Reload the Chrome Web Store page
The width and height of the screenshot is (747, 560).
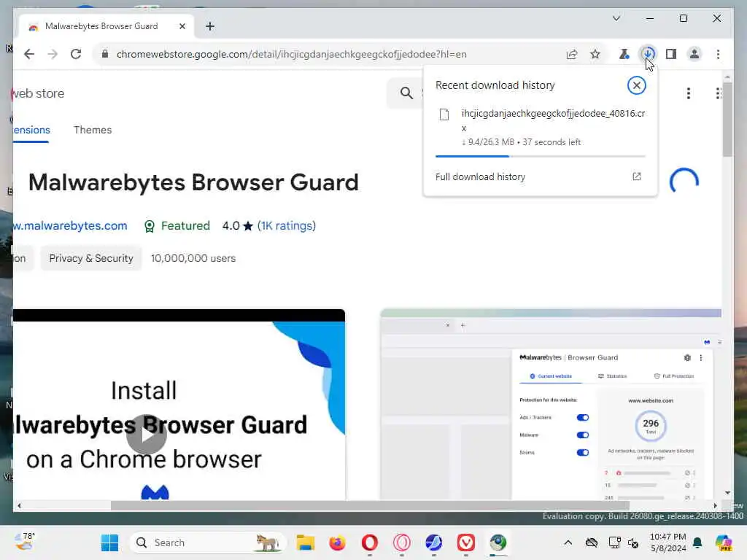76,54
